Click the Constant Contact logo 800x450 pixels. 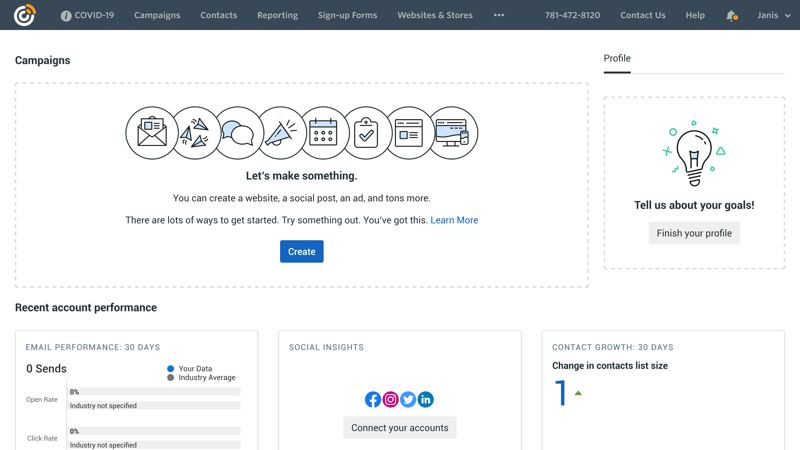(x=24, y=15)
